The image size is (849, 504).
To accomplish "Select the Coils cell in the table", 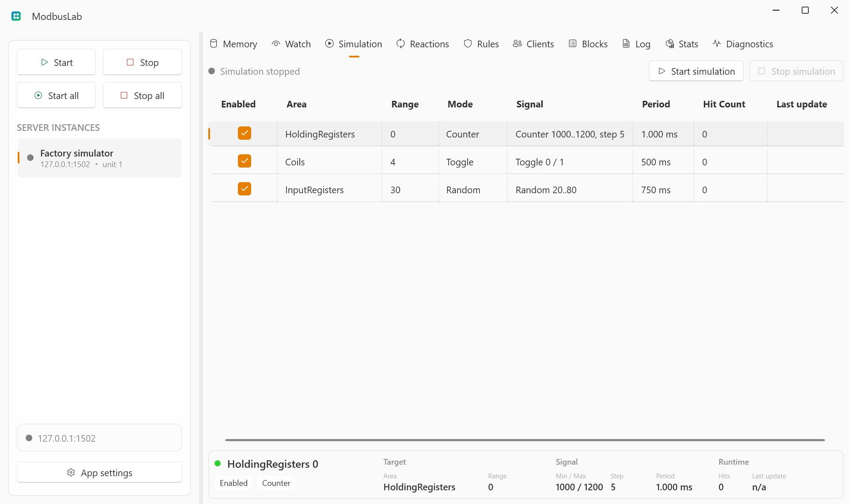I will (x=329, y=162).
